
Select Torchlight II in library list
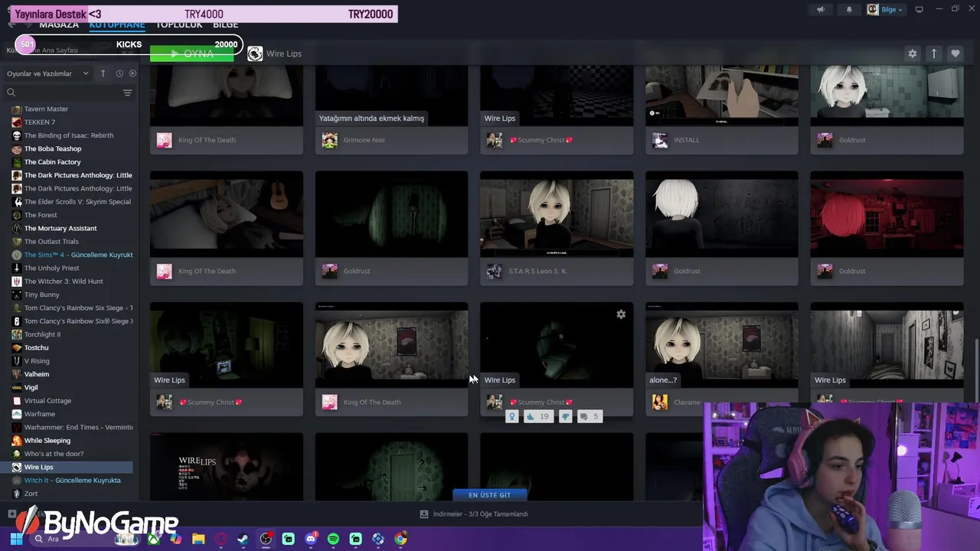pyautogui.click(x=42, y=334)
